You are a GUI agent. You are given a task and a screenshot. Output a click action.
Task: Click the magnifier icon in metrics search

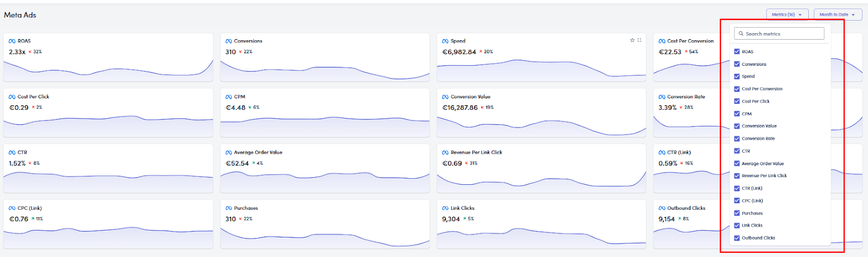[x=741, y=34]
